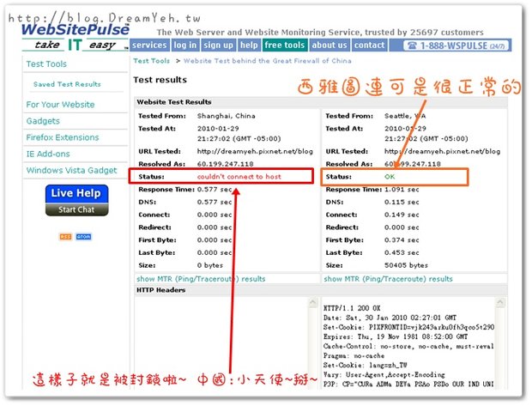Show MTR results for Seattle test

coord(388,279)
